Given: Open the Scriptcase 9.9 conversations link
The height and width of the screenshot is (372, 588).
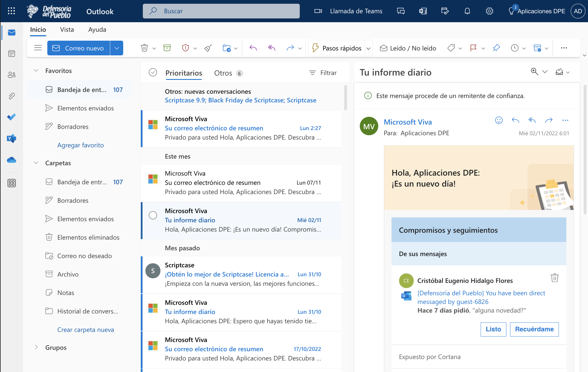Looking at the screenshot, I should [x=240, y=100].
